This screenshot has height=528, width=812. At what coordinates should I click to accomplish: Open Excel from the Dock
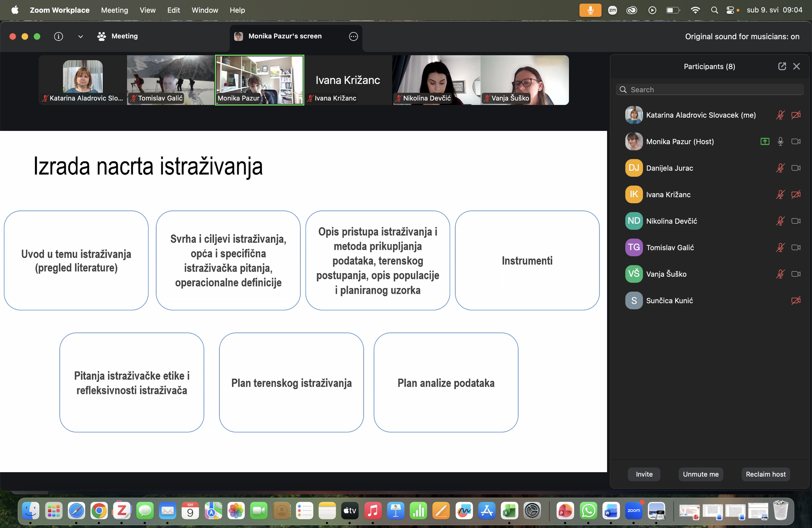coord(509,510)
